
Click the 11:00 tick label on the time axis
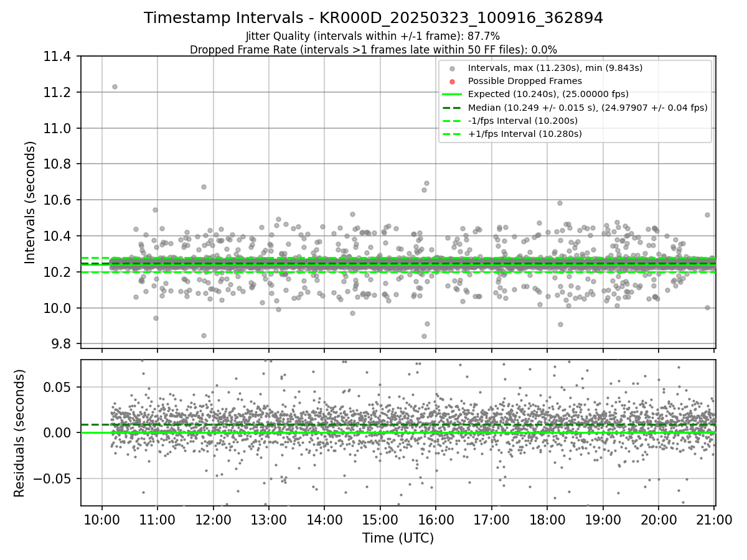(157, 520)
